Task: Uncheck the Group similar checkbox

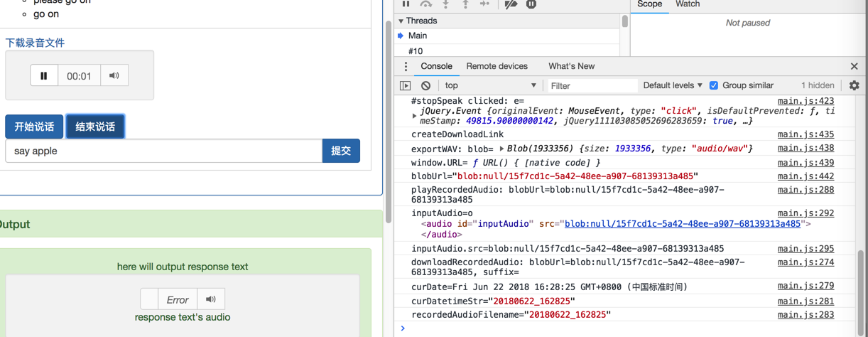Action: [714, 85]
